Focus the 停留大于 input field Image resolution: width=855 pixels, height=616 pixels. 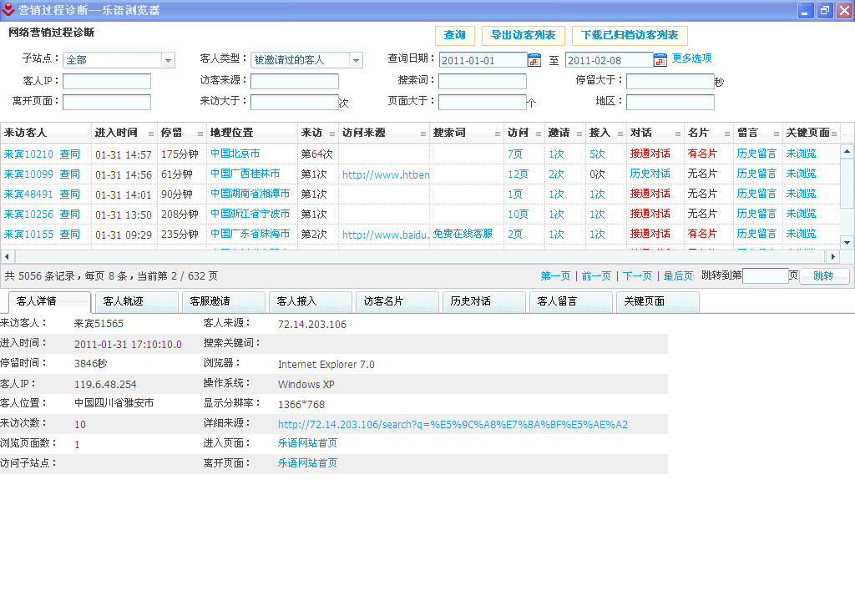click(670, 81)
